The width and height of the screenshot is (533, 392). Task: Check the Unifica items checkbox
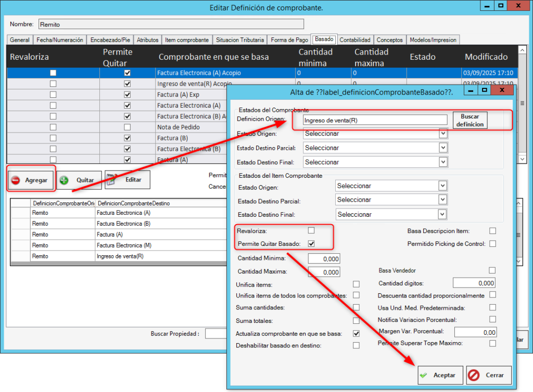coord(356,284)
